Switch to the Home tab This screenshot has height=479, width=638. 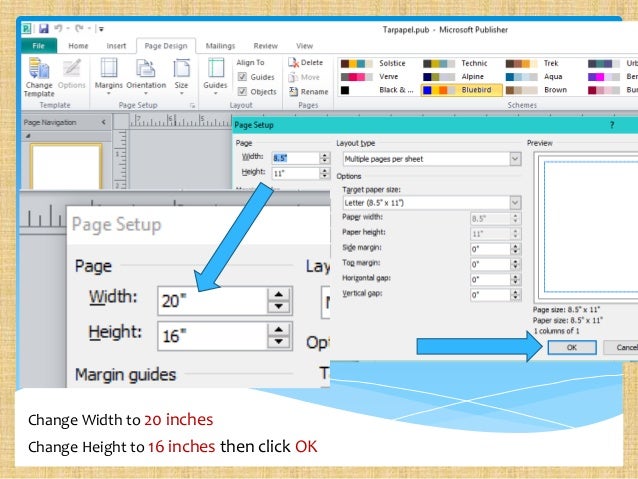point(78,46)
